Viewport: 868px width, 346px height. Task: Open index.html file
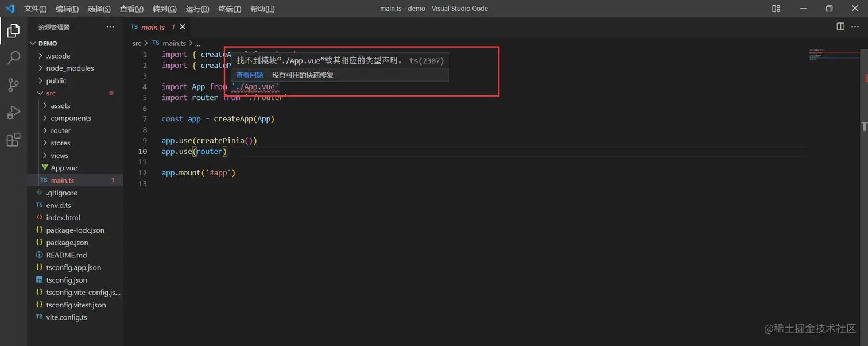[x=75, y=218]
